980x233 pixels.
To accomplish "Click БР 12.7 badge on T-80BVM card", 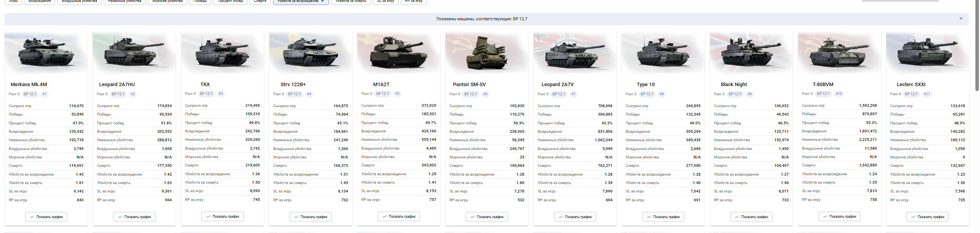I will pos(823,94).
